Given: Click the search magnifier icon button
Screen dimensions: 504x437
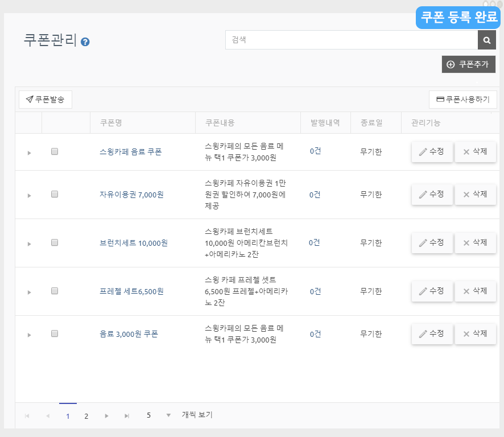Looking at the screenshot, I should pyautogui.click(x=486, y=40).
